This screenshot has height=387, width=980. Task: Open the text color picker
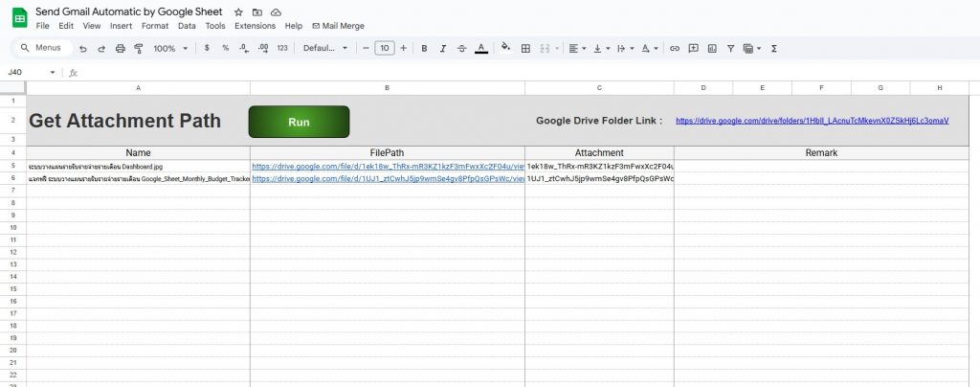(480, 48)
